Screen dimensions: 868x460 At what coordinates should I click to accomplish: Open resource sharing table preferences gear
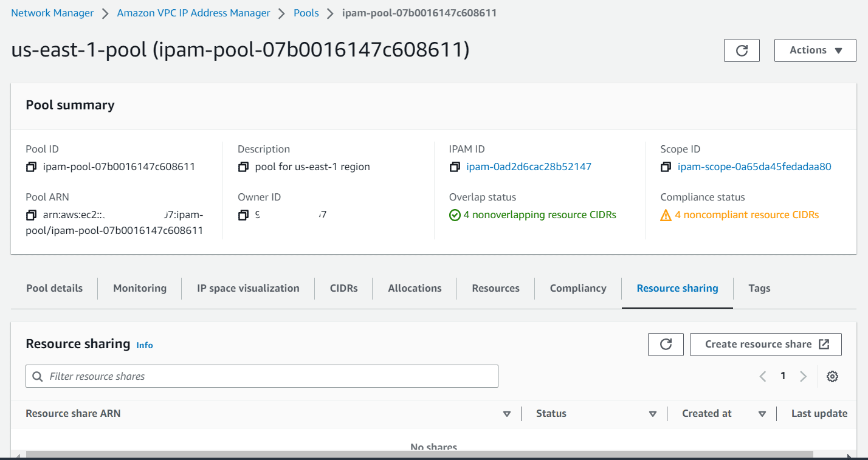(832, 377)
